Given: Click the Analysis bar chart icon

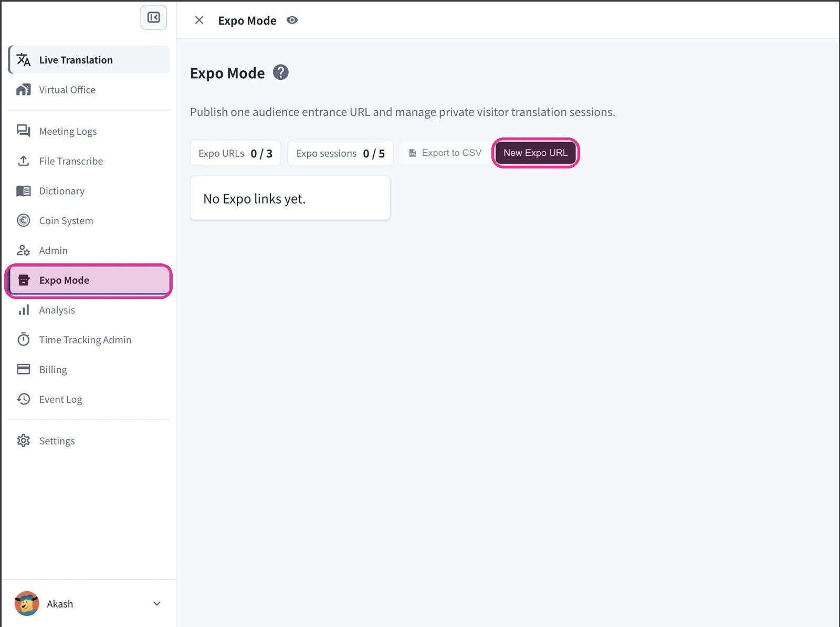Looking at the screenshot, I should [24, 310].
